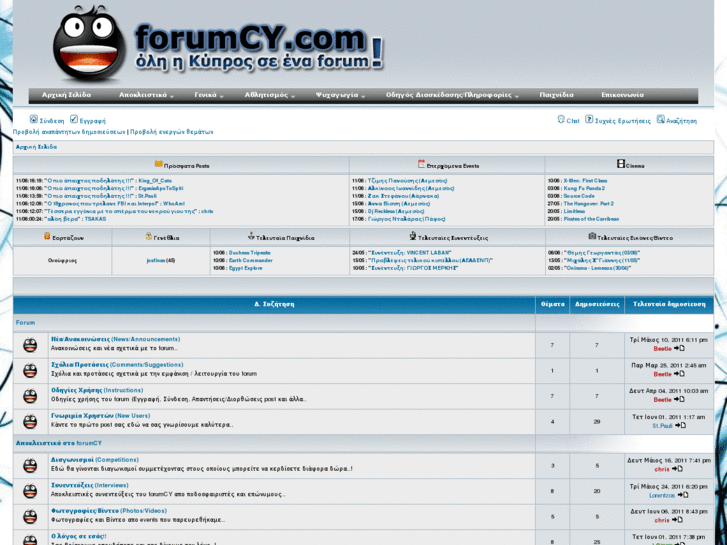727x545 pixels.
Task: Open X-Men: First Class in Cinema list
Action: [585, 181]
